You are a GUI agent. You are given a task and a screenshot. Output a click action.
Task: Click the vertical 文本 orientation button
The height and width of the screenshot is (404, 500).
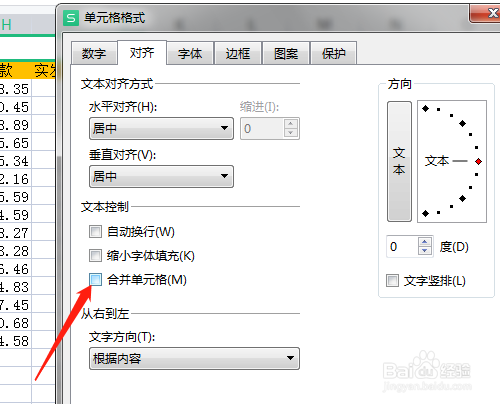[x=399, y=161]
